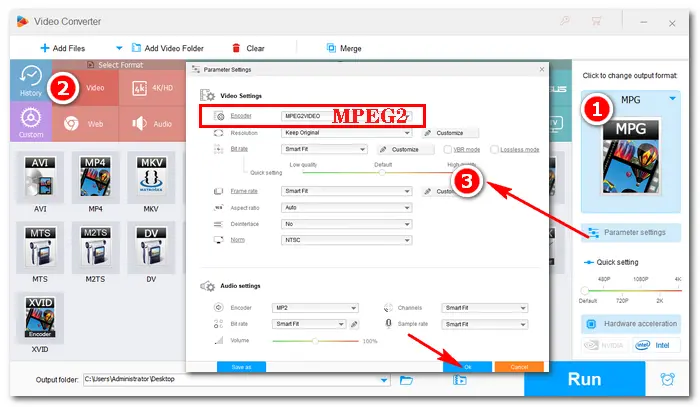Click Add Video Folder button
The width and height of the screenshot is (700, 407).
[x=168, y=48]
